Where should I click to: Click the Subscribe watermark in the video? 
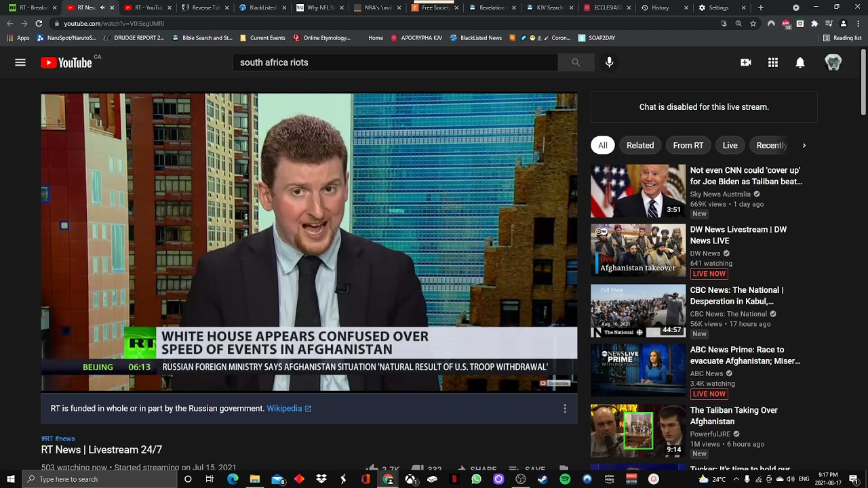click(554, 383)
